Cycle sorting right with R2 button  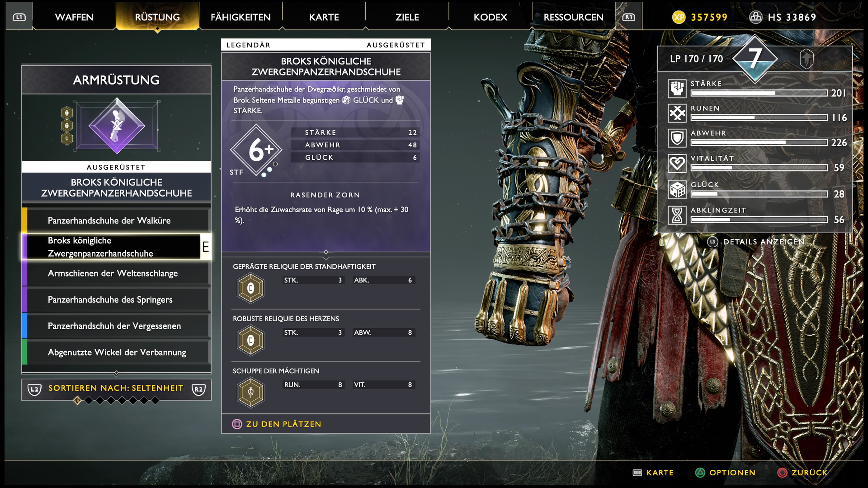(x=198, y=389)
